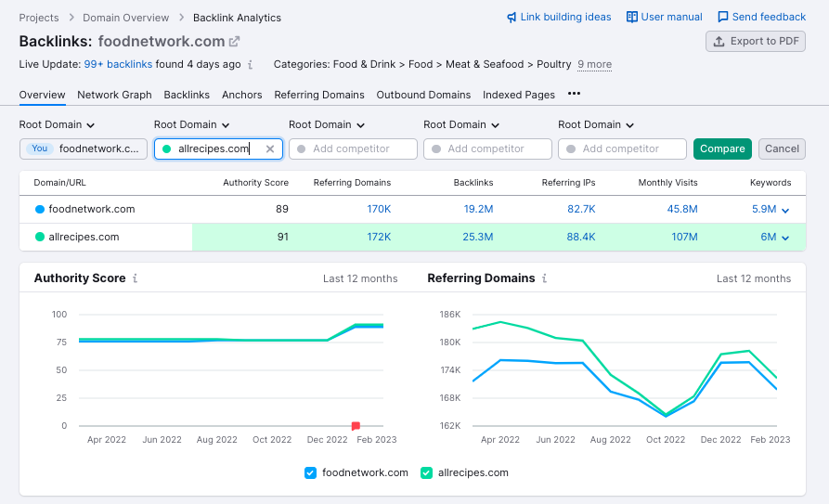Expand the first Root Domain dropdown
Viewport: 829px width, 504px height.
pyautogui.click(x=58, y=124)
